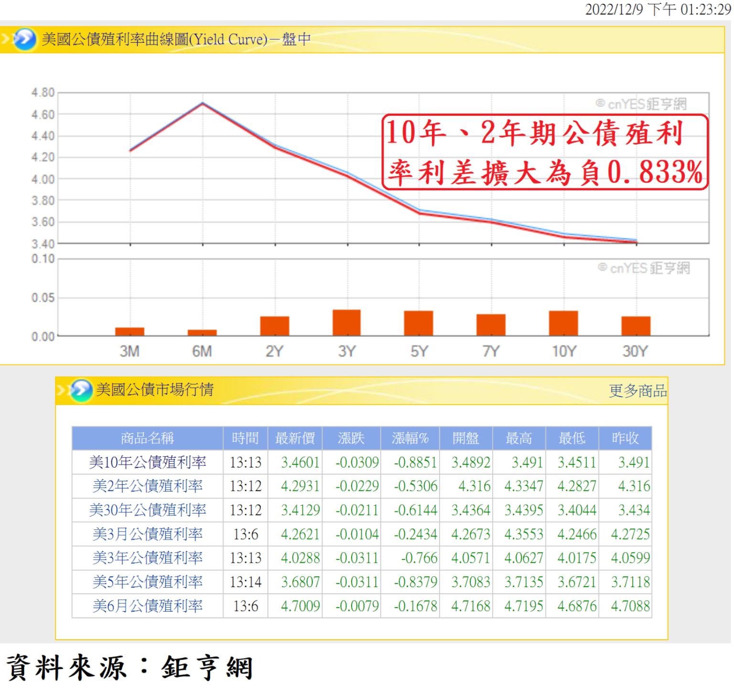Click the 10Y orange change bar
The height and width of the screenshot is (700, 734).
(563, 323)
